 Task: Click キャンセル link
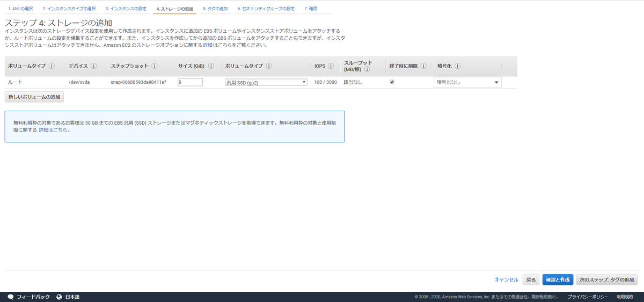pyautogui.click(x=506, y=279)
